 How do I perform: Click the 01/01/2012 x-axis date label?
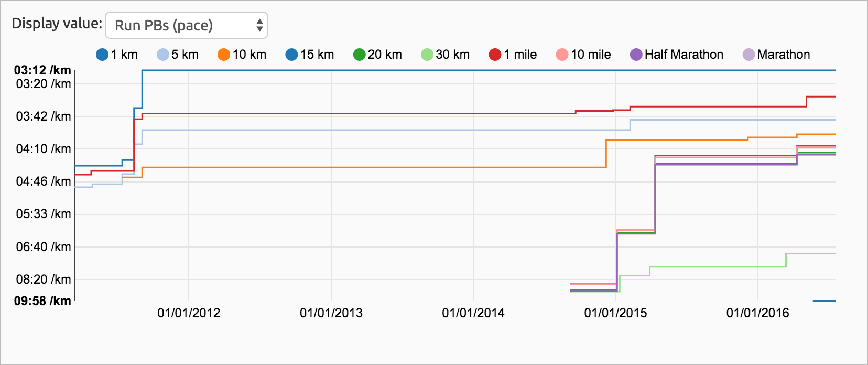click(x=189, y=313)
